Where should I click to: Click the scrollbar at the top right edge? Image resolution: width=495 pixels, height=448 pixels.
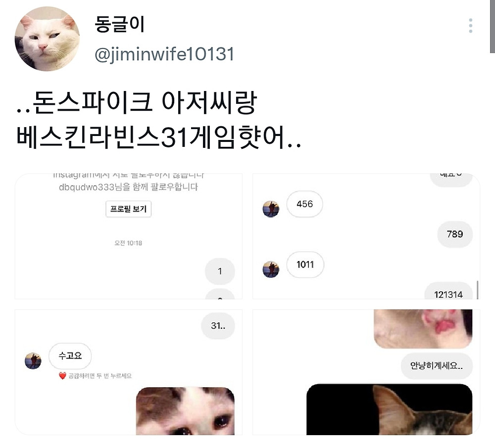(x=493, y=26)
